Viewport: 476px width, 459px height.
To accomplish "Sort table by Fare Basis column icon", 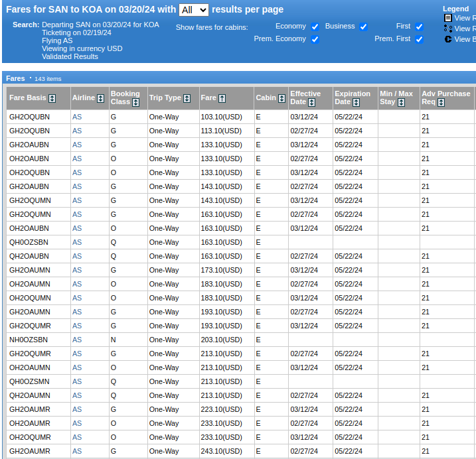I will 52,98.
